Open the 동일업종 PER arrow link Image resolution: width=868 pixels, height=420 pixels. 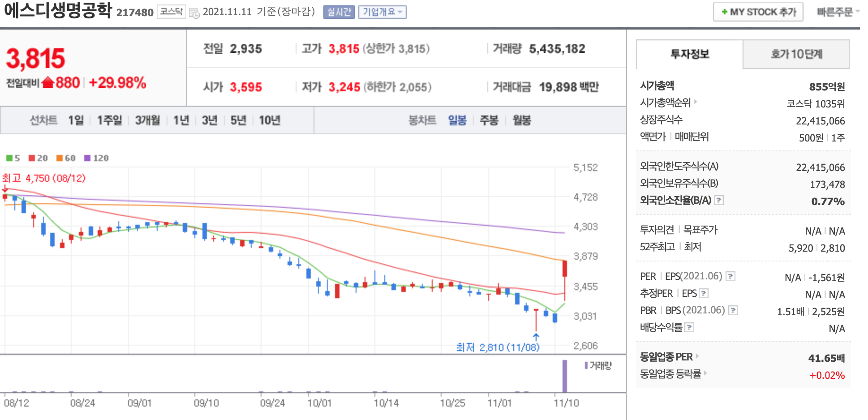pos(697,356)
